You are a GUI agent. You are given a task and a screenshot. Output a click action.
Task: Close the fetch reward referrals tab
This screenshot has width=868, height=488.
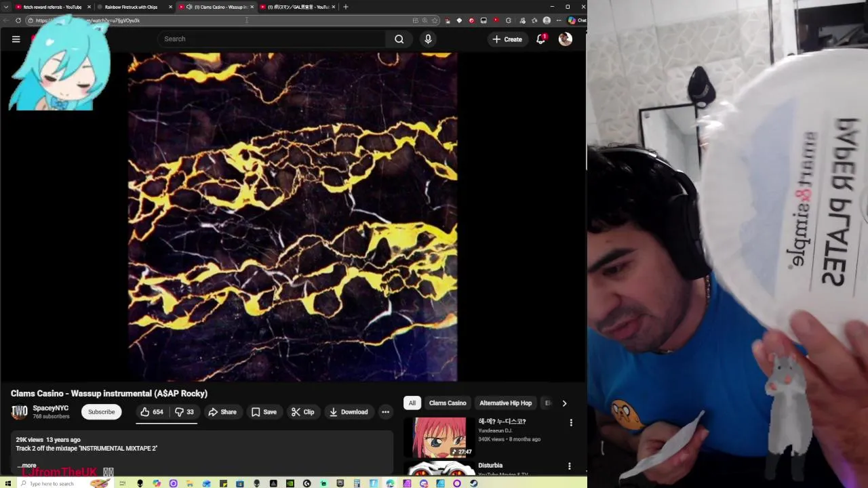tap(89, 7)
